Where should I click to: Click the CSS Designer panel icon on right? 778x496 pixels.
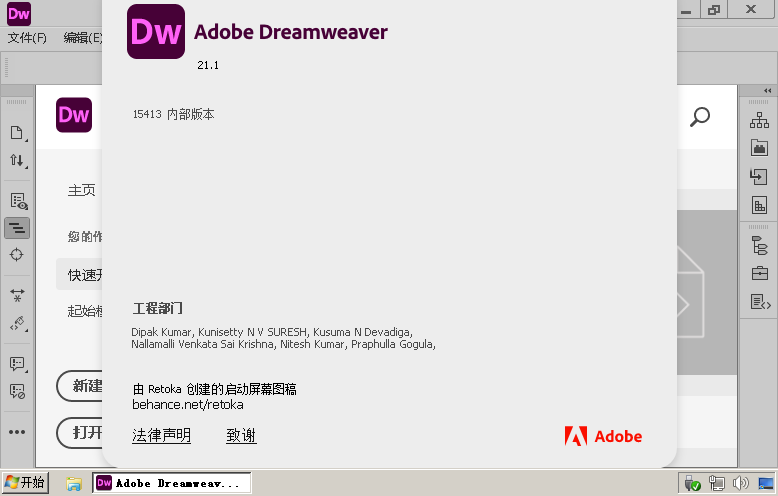tap(759, 205)
